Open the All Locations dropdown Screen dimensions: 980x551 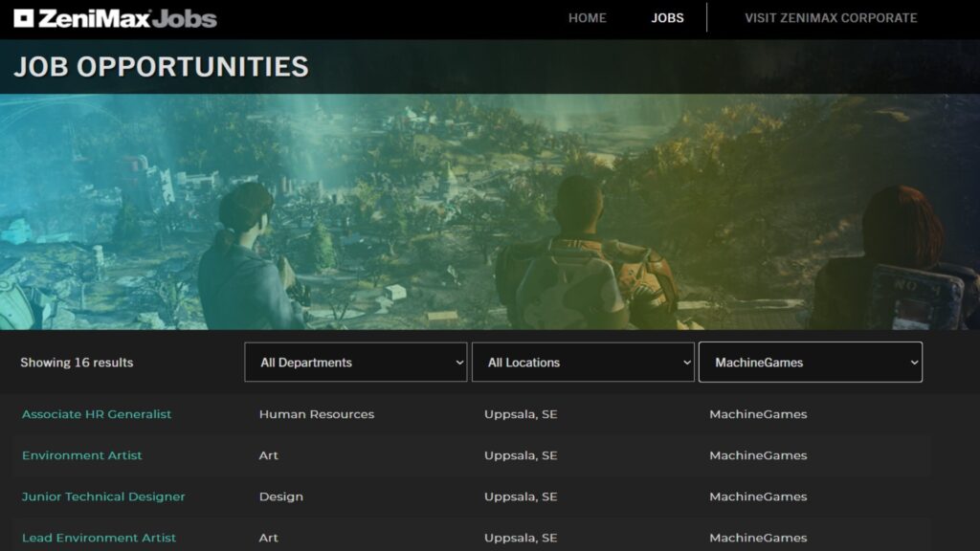[583, 363]
